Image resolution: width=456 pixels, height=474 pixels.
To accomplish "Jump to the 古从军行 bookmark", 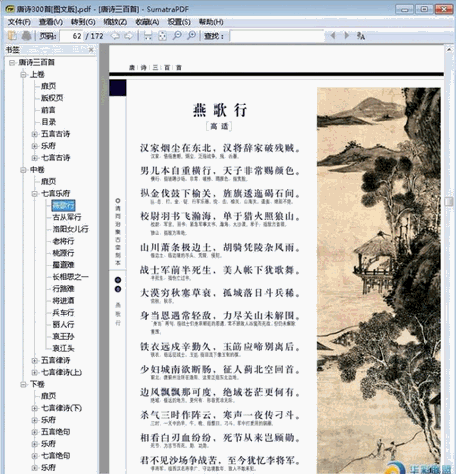I will click(67, 217).
